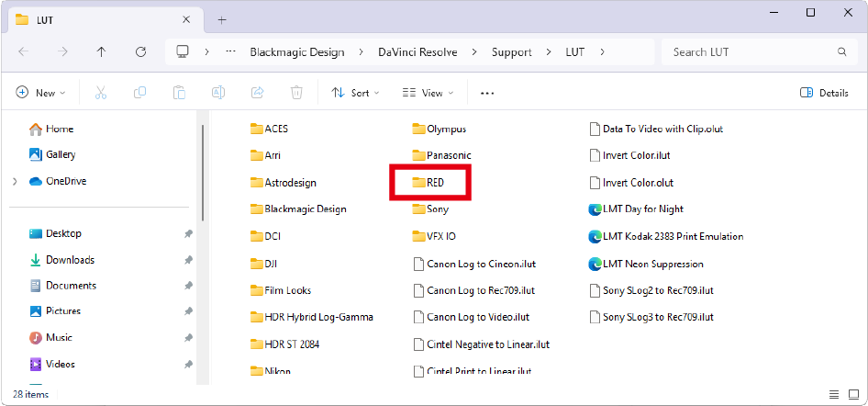Go up one directory level
The width and height of the screenshot is (868, 406).
point(101,51)
